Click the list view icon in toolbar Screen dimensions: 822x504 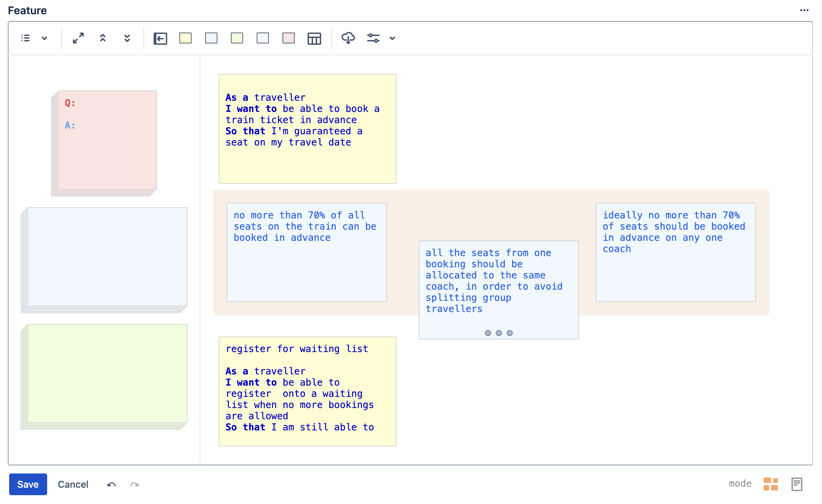click(x=25, y=38)
